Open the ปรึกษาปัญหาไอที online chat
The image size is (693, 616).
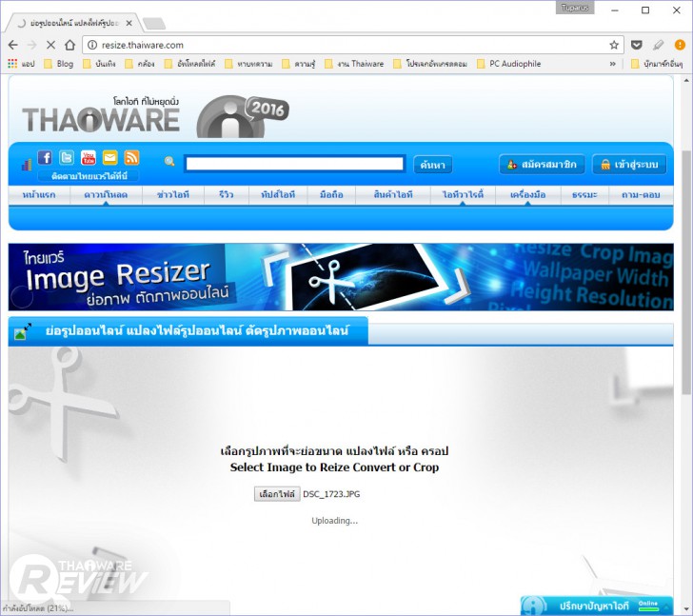pos(597,606)
